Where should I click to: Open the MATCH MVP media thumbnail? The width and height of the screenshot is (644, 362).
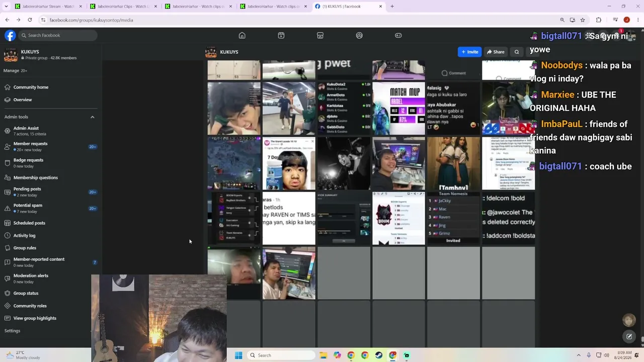click(398, 109)
